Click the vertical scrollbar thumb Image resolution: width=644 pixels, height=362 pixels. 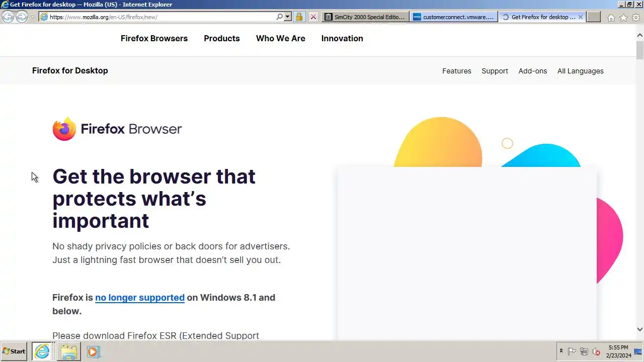pos(640,50)
